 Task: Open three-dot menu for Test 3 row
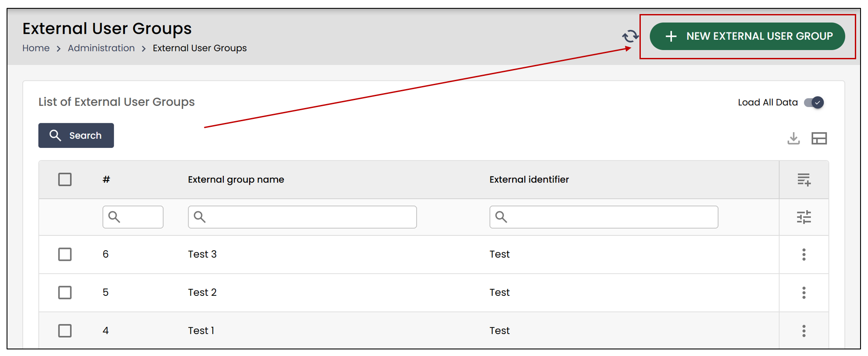804,255
